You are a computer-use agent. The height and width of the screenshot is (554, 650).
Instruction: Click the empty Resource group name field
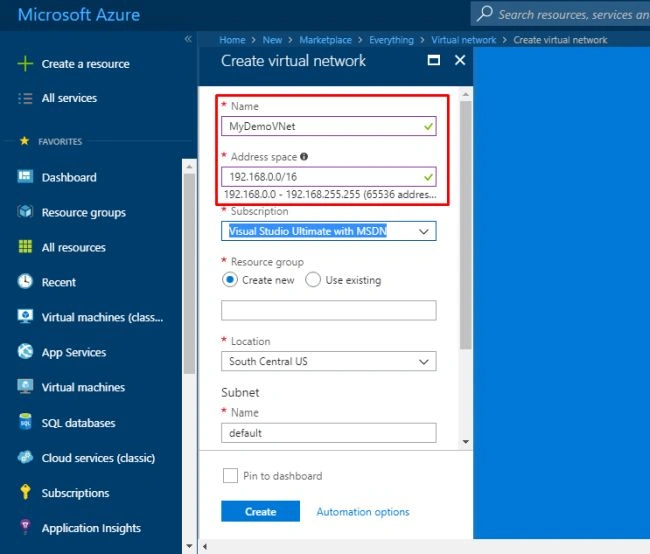[x=328, y=310]
